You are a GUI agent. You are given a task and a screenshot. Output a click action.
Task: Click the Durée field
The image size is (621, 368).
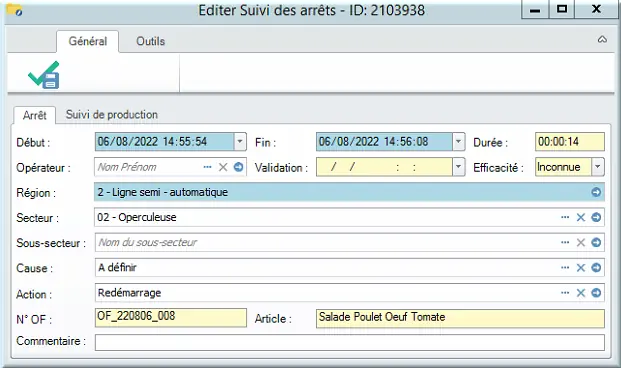coord(570,141)
